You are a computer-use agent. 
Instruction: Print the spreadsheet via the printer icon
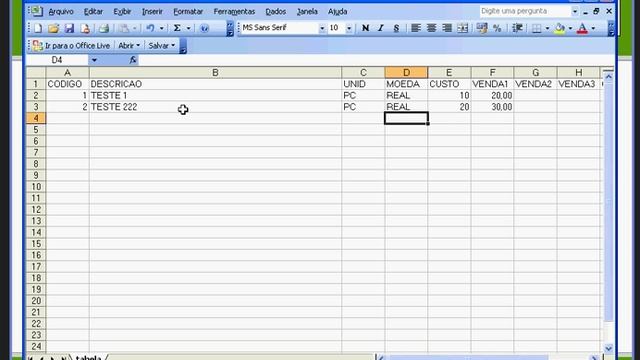(104, 28)
